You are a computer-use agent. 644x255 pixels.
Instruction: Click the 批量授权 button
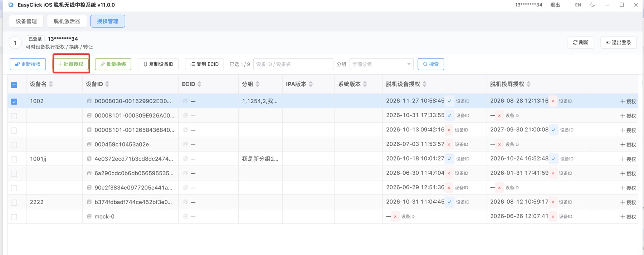71,64
